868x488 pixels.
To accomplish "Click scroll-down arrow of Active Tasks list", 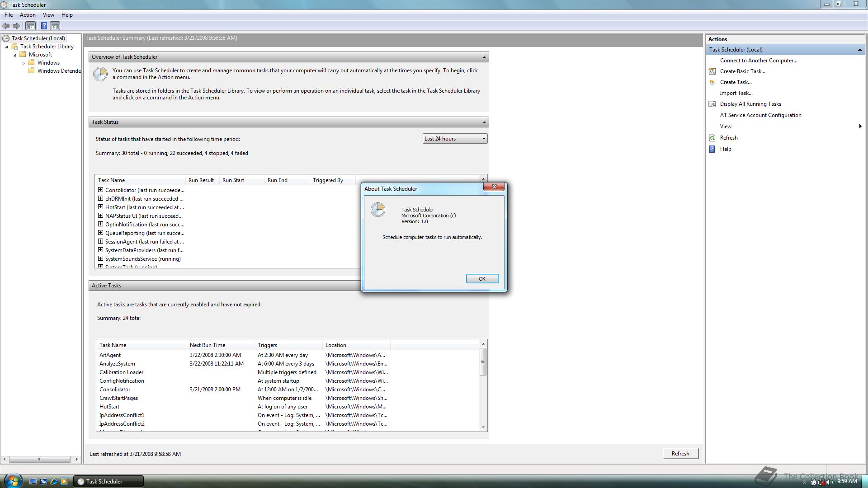I will 483,427.
